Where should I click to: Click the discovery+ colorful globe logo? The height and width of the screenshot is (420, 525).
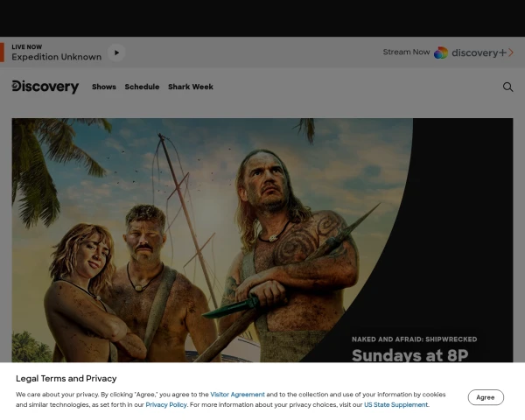tap(441, 52)
